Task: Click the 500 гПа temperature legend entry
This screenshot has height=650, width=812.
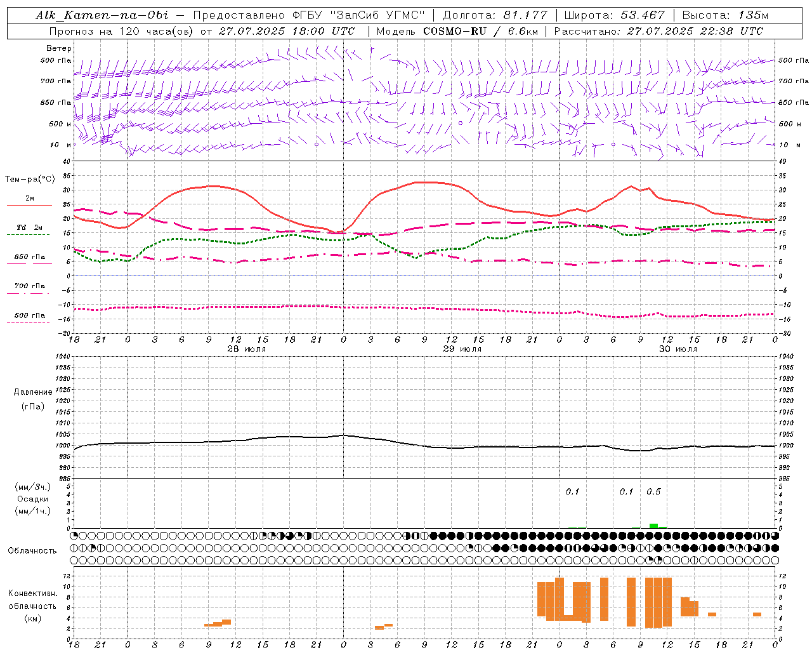Action: [x=30, y=315]
